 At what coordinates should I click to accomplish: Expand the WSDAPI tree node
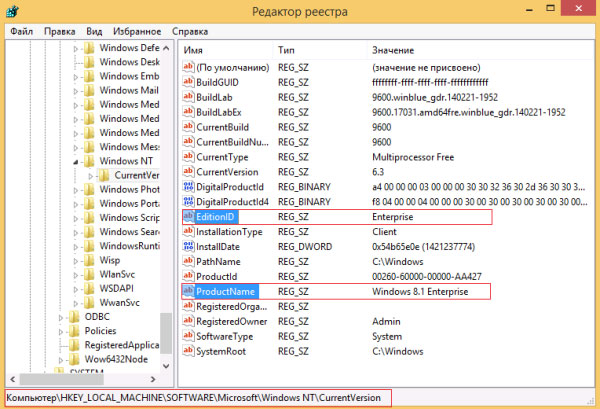75,289
